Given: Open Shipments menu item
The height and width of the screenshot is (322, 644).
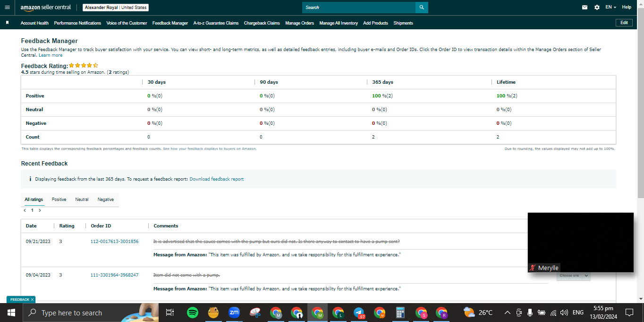Looking at the screenshot, I should click(403, 23).
